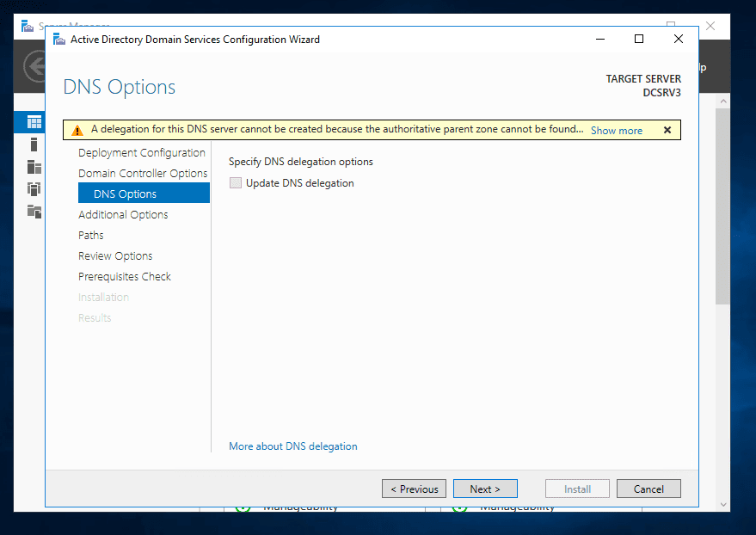Go to Review Options step
Viewport: 756px width, 535px height.
click(115, 256)
